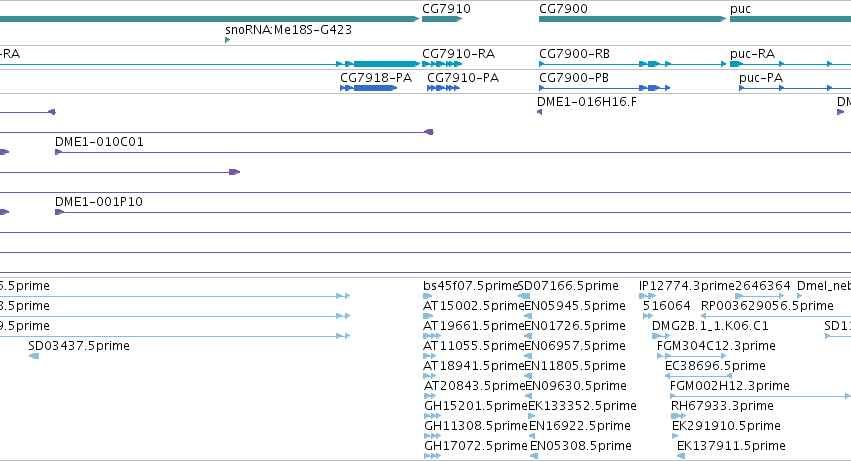The height and width of the screenshot is (461, 851).
Task: Select the DME1-001P10 clone label
Action: tap(99, 201)
